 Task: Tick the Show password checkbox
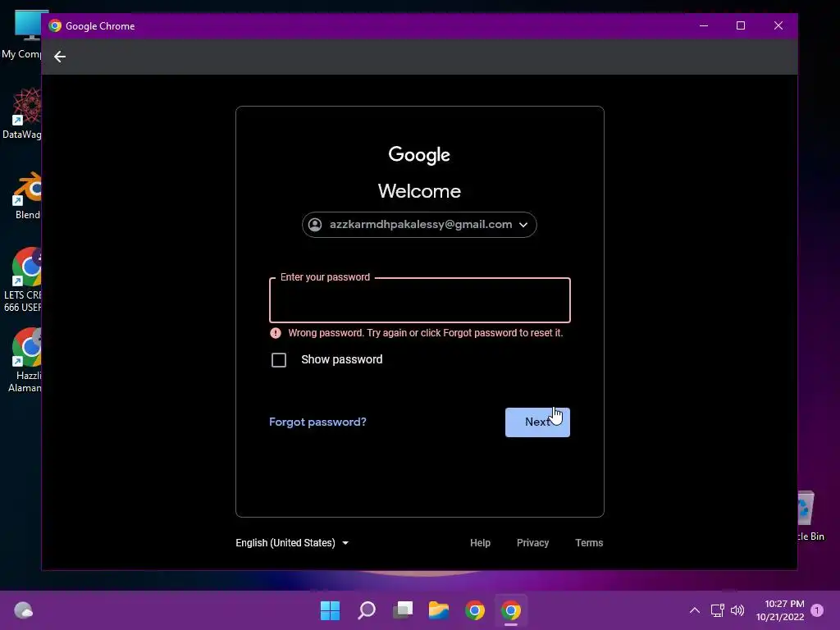pyautogui.click(x=279, y=360)
